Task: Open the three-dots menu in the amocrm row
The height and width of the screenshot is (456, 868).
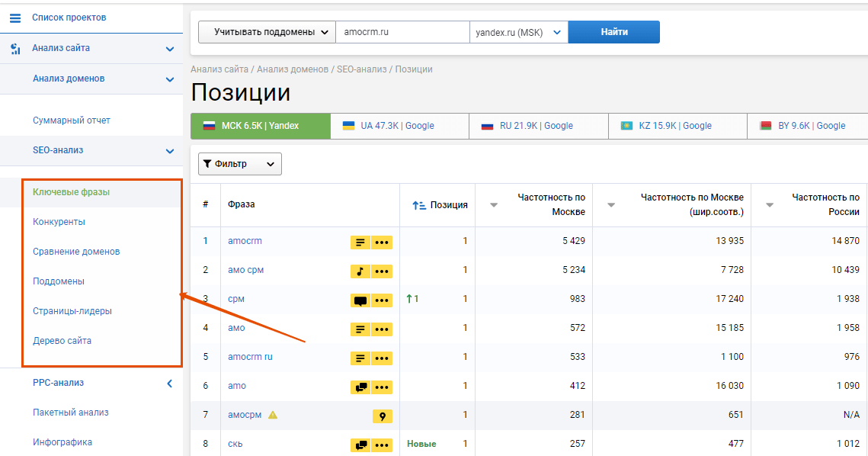Action: 382,242
